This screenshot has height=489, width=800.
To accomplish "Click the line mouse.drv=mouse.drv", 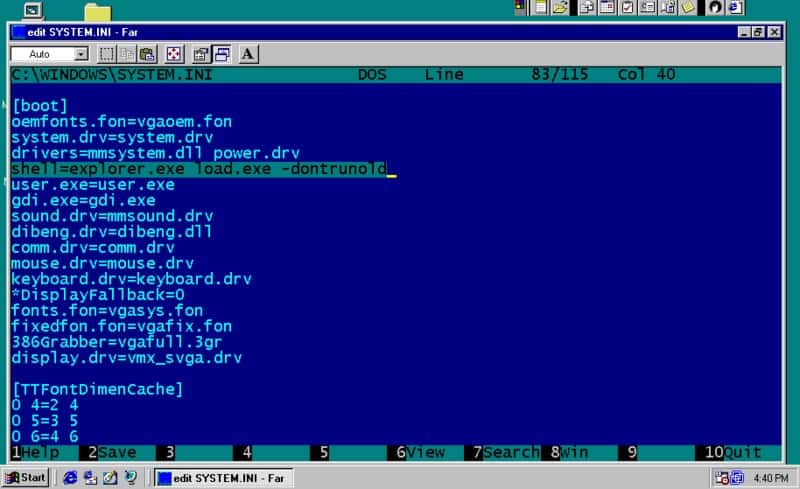I will point(103,263).
